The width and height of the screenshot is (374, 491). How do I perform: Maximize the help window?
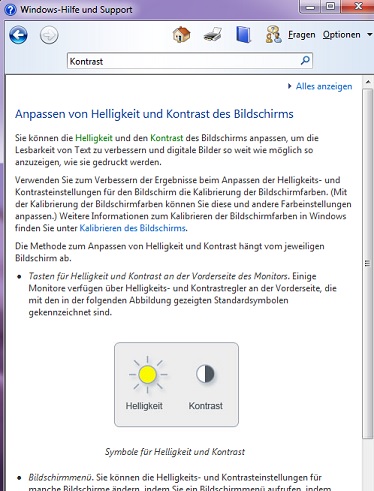coord(330,7)
